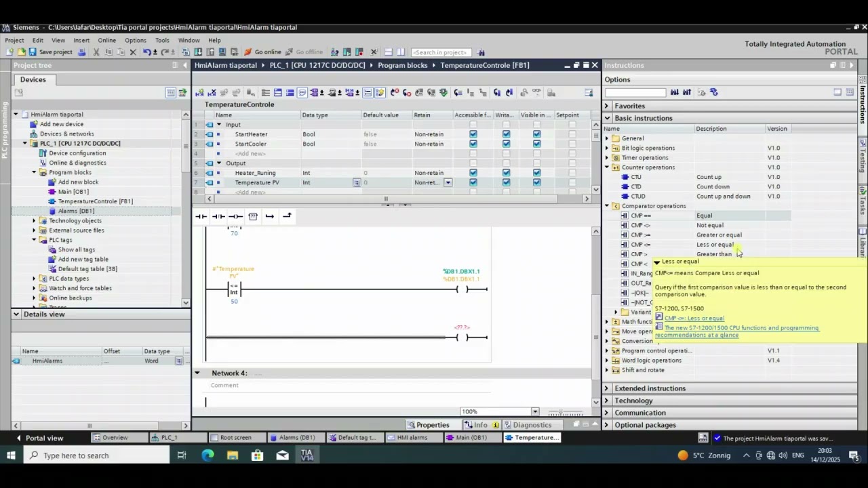Adjust the editor zoom slider
This screenshot has height=488, width=868.
[x=564, y=411]
